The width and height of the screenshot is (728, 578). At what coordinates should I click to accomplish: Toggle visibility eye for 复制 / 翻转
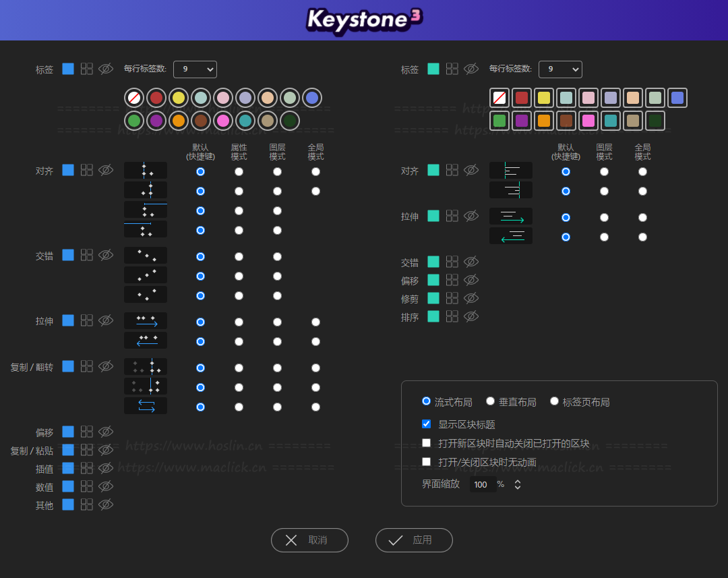tap(106, 366)
